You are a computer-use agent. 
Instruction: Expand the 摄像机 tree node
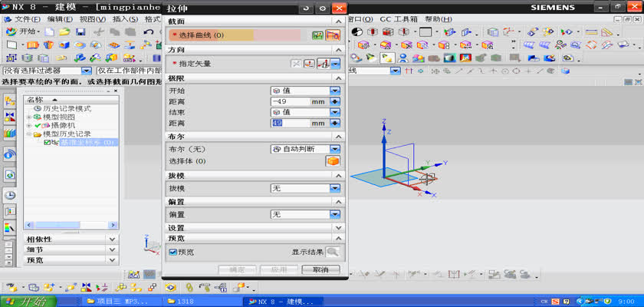tap(29, 125)
